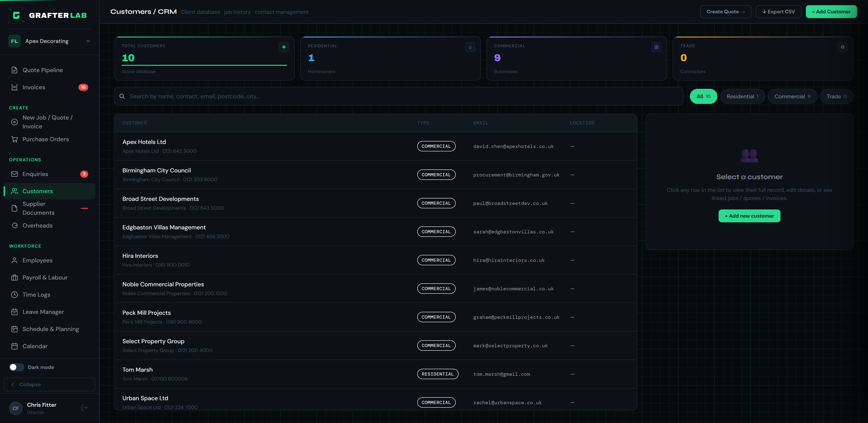Screen dimensions: 868x423
Task: Toggle the Dark mode switch
Action: (17, 367)
